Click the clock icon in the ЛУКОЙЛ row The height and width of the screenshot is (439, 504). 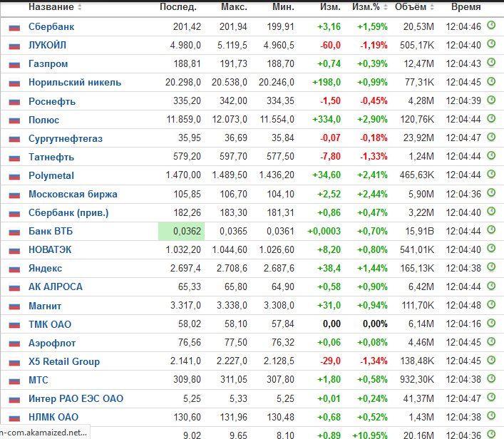491,43
